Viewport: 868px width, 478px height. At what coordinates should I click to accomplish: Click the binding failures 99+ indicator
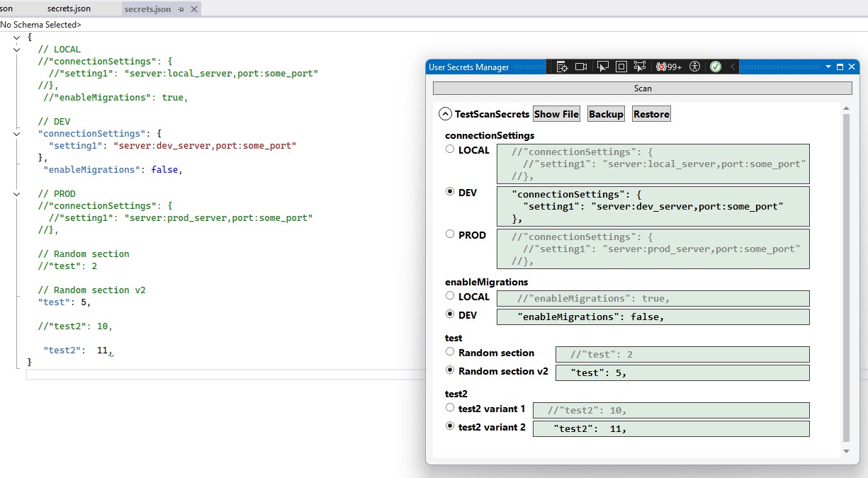[669, 67]
